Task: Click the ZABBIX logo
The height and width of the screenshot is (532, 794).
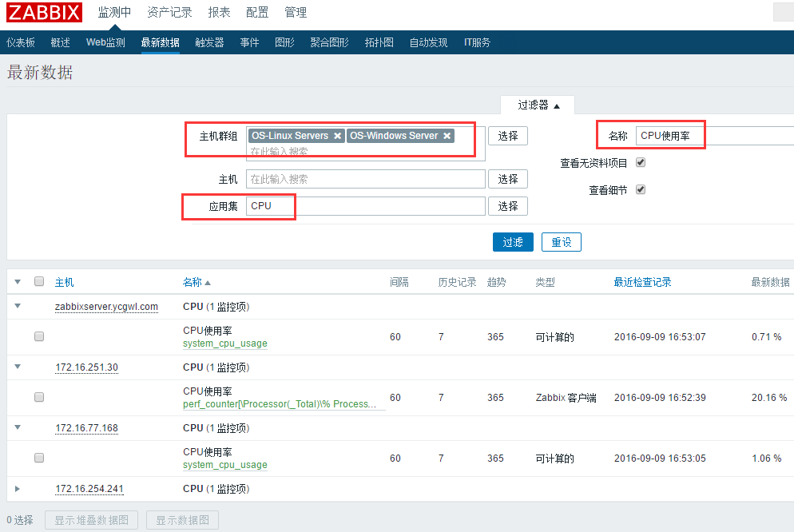Action: pos(45,13)
